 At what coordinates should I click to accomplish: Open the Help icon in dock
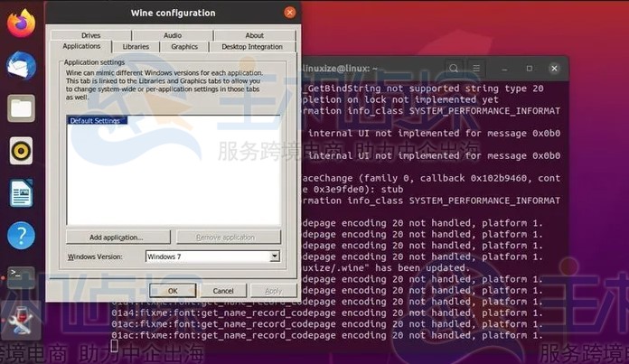[21, 236]
